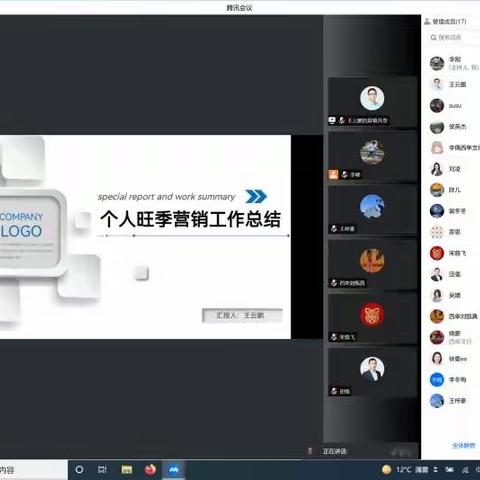Select the video tile with the cyclist avatar
This screenshot has height=480, width=480.
tap(373, 156)
